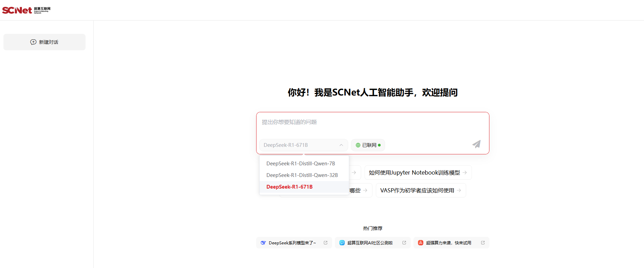Open the Jupyter Notebook training suggestion
Viewport: 644px width, 268px height.
click(418, 173)
